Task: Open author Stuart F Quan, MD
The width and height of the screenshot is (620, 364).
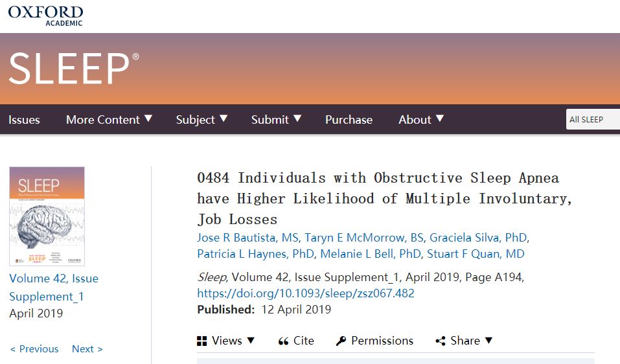Action: [476, 254]
